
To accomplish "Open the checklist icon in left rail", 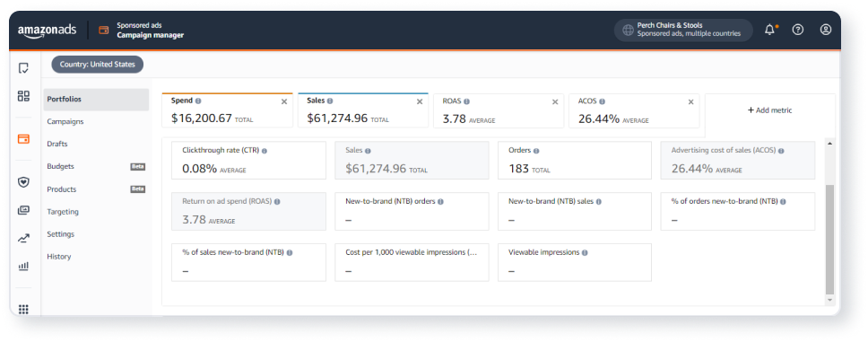I will click(x=23, y=68).
